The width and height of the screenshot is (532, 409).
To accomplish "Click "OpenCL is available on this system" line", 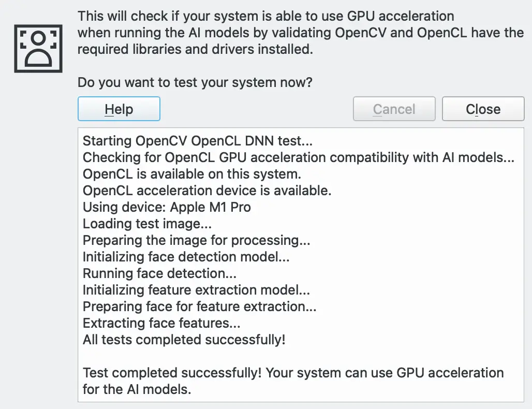I will point(192,174).
